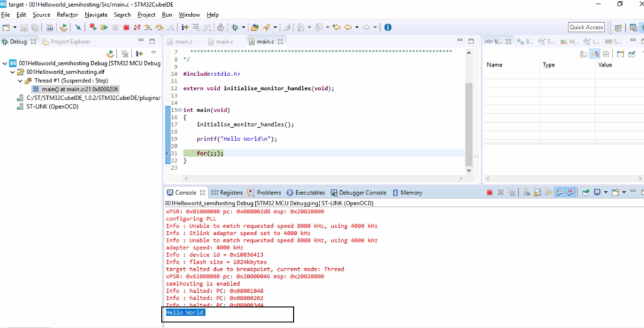The image size is (644, 328).
Task: Open the Open Console dropdown arrow
Action: point(624,192)
